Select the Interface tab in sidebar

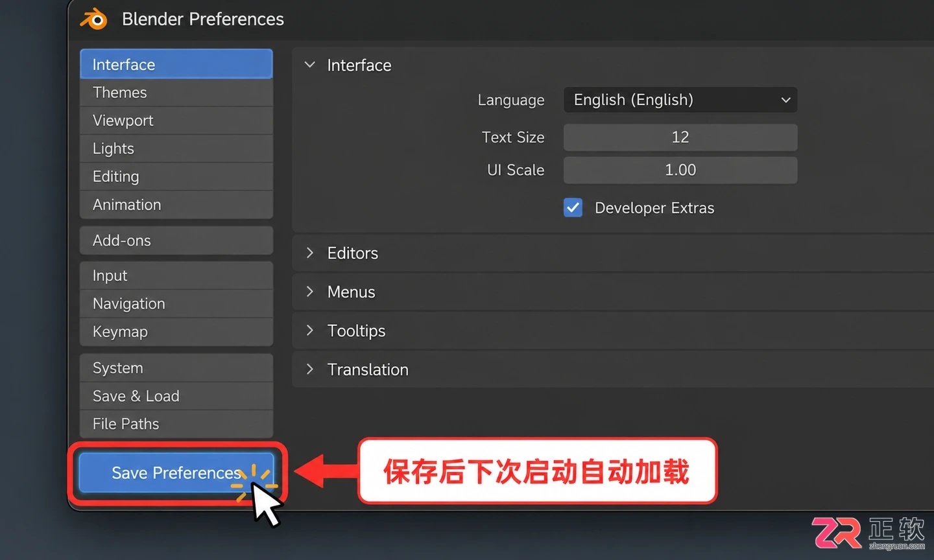tap(176, 64)
